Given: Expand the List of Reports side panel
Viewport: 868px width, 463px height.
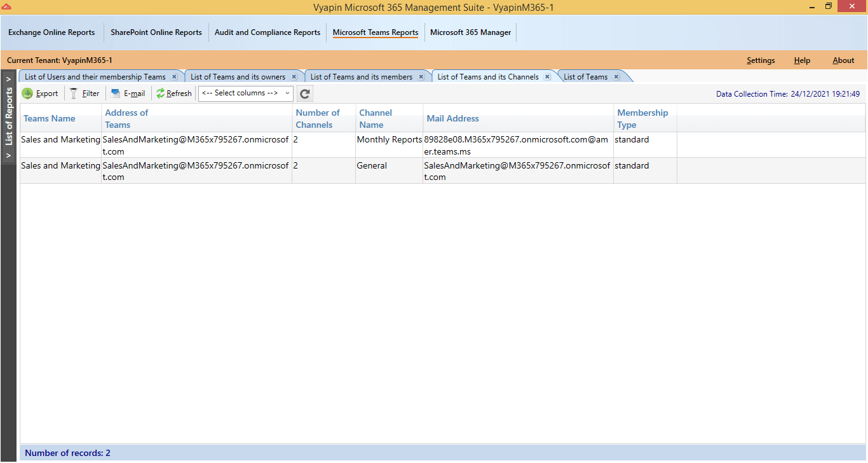Looking at the screenshot, I should click(9, 118).
